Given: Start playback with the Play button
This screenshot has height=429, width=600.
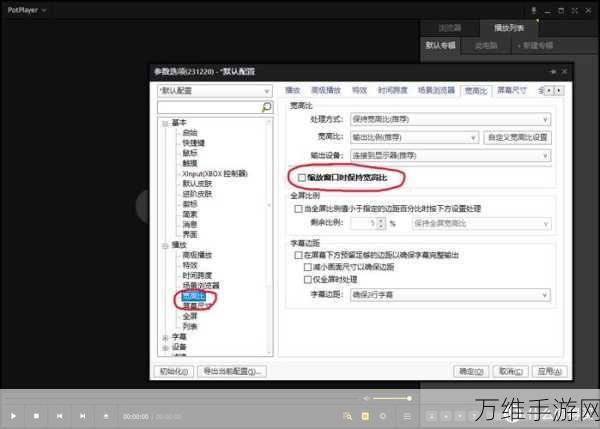Looking at the screenshot, I should (13, 416).
